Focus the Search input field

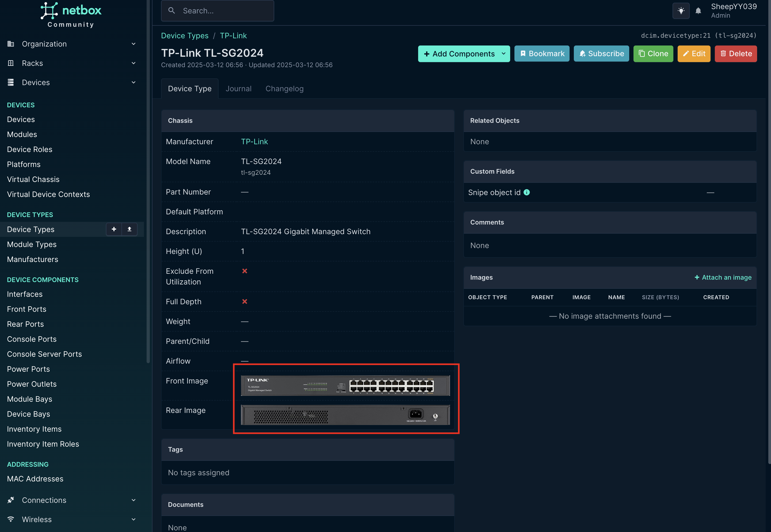(x=217, y=11)
